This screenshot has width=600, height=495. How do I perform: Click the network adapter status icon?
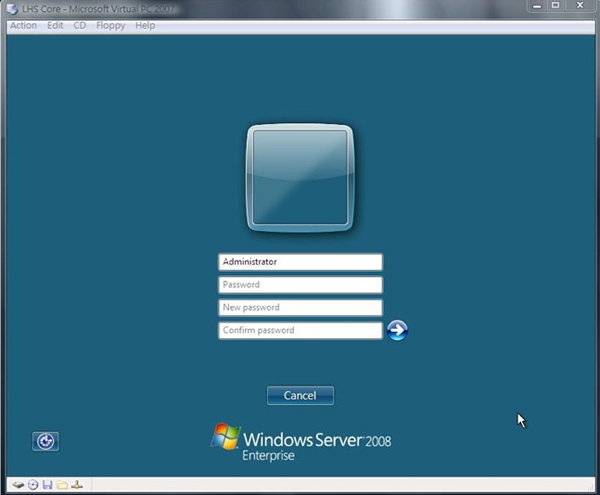click(76, 485)
